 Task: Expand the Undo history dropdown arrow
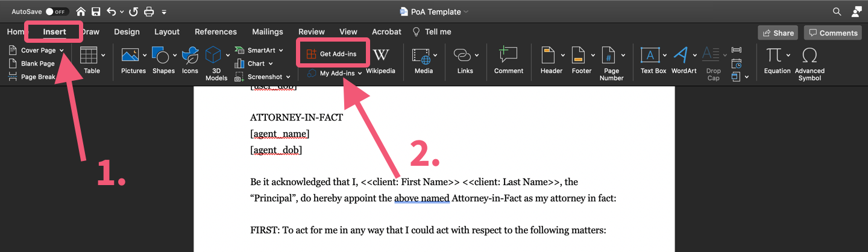(x=122, y=12)
